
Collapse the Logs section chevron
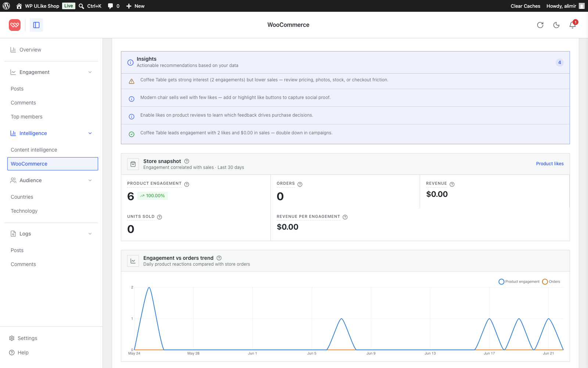pyautogui.click(x=90, y=234)
